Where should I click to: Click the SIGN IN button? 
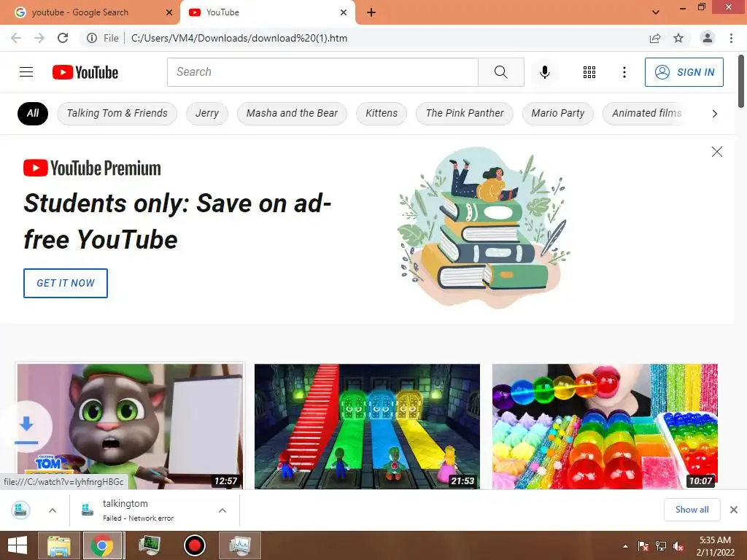point(684,72)
